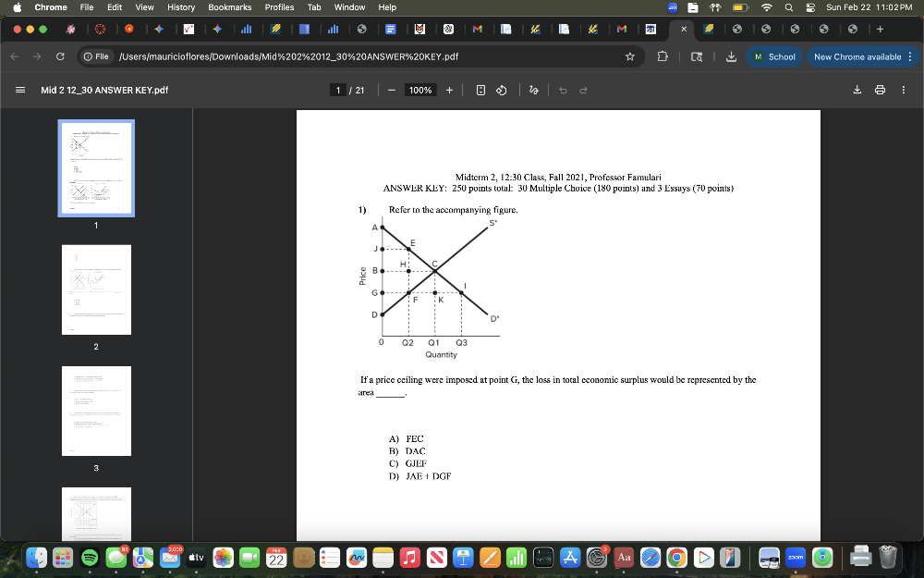Click the zoom out minus button
This screenshot has width=924, height=578.
[392, 90]
